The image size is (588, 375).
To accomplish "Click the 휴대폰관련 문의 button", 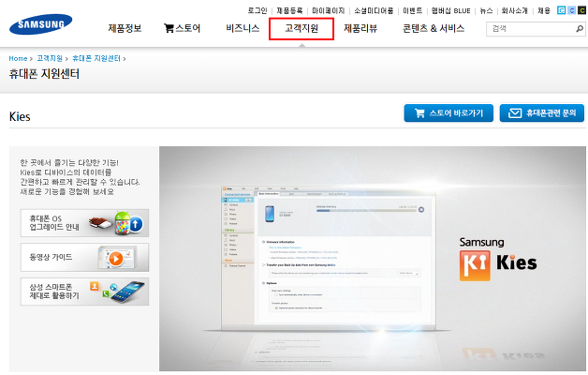I will pyautogui.click(x=542, y=113).
